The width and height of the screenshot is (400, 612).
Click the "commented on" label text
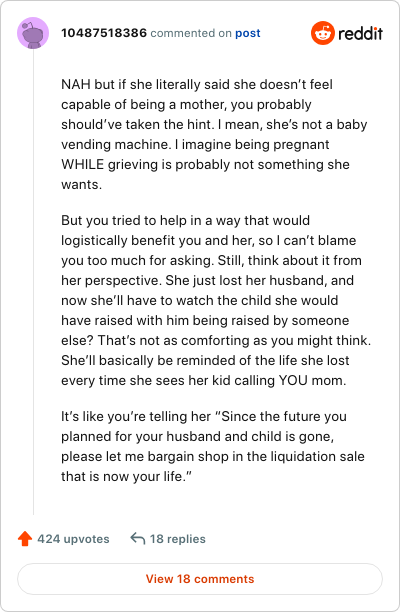coord(191,33)
